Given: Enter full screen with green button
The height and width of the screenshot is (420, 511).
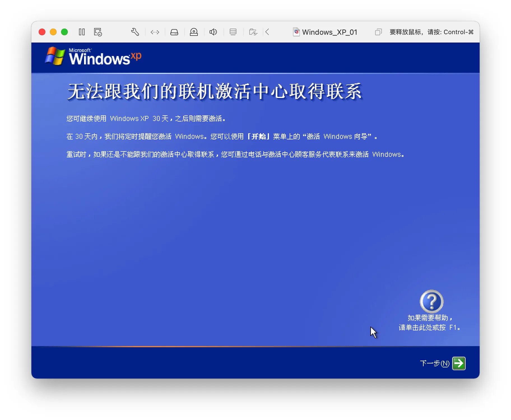Looking at the screenshot, I should [64, 32].
